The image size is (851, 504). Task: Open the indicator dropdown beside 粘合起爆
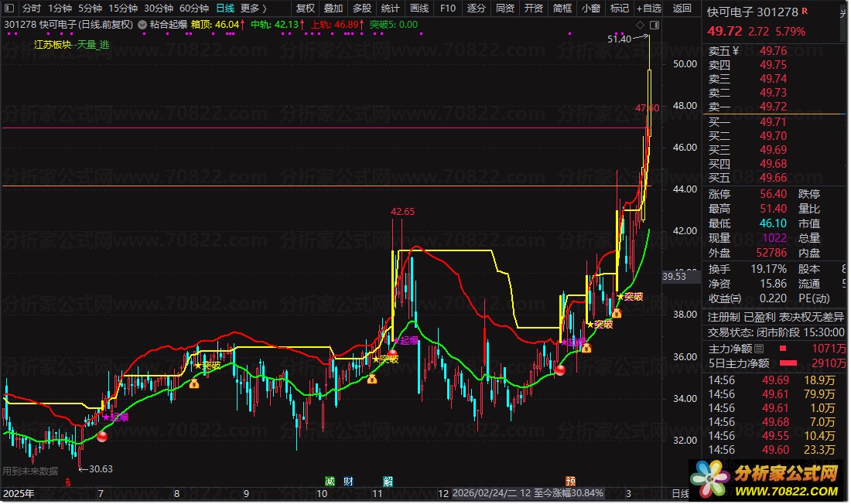(x=142, y=25)
